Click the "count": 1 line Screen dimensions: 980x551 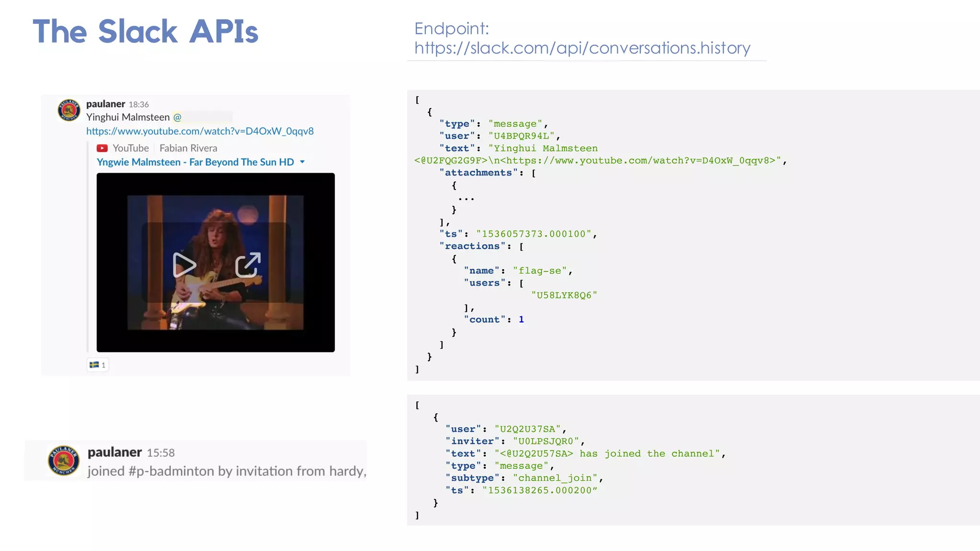click(494, 320)
